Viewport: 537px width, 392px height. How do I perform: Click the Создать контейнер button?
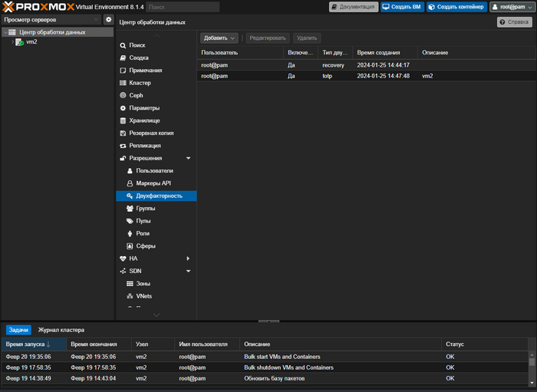(x=456, y=7)
